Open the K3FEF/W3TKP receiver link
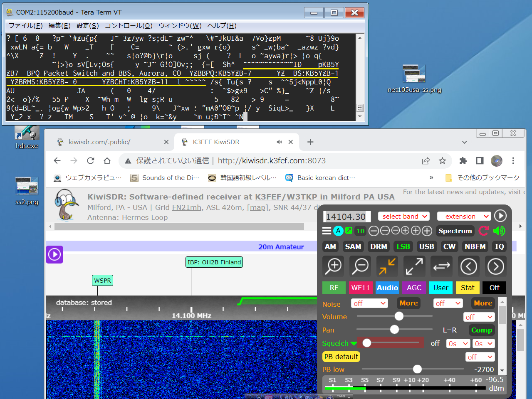The width and height of the screenshot is (532, 399). pyautogui.click(x=324, y=197)
